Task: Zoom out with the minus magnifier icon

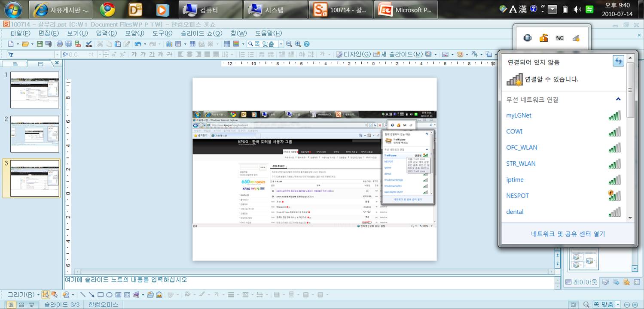Action: (x=289, y=44)
